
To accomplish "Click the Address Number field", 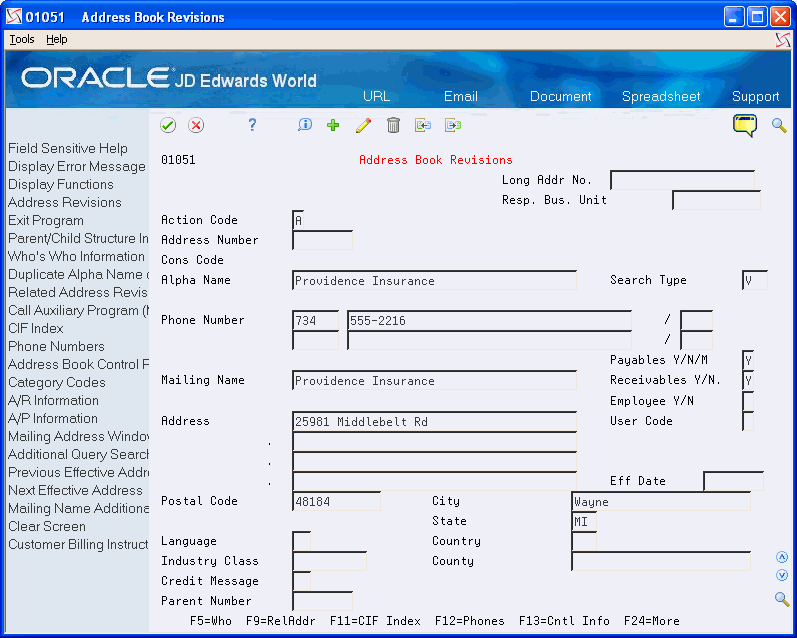I will (x=323, y=240).
